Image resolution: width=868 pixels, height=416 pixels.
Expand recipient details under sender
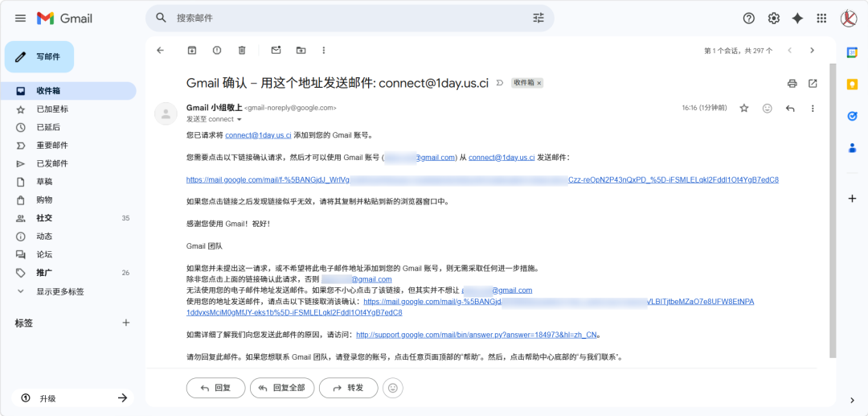(240, 120)
